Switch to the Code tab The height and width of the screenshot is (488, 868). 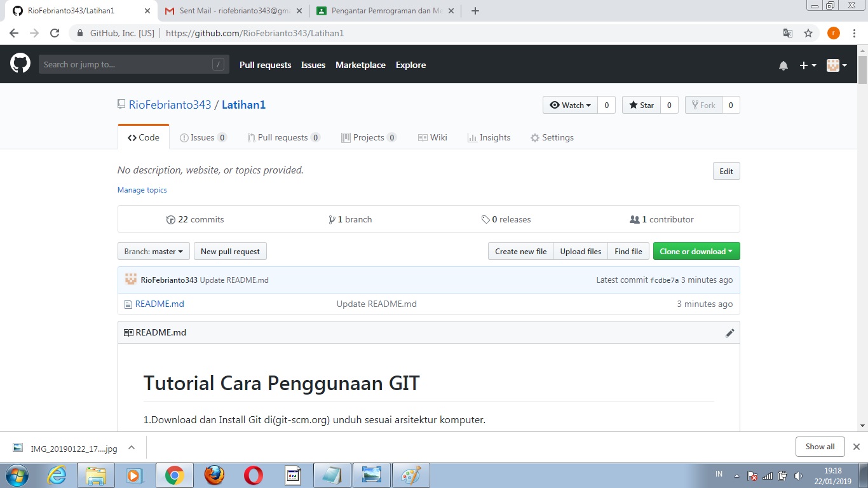[x=144, y=137]
